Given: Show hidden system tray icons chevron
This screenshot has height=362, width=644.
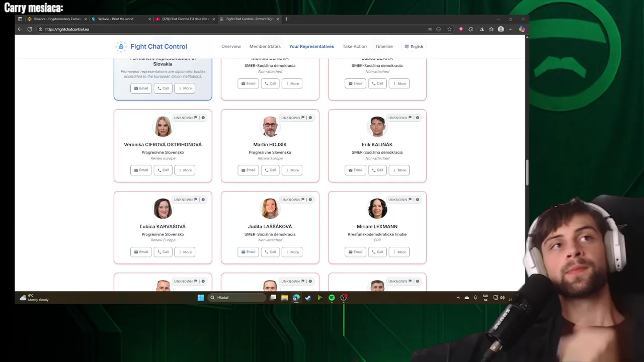Looking at the screenshot, I should coord(458,298).
